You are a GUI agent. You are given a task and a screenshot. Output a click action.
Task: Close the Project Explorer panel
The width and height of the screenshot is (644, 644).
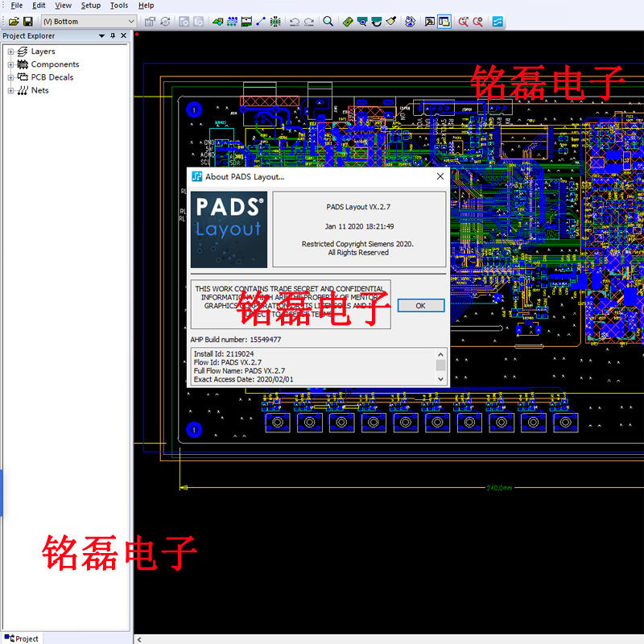[x=124, y=35]
